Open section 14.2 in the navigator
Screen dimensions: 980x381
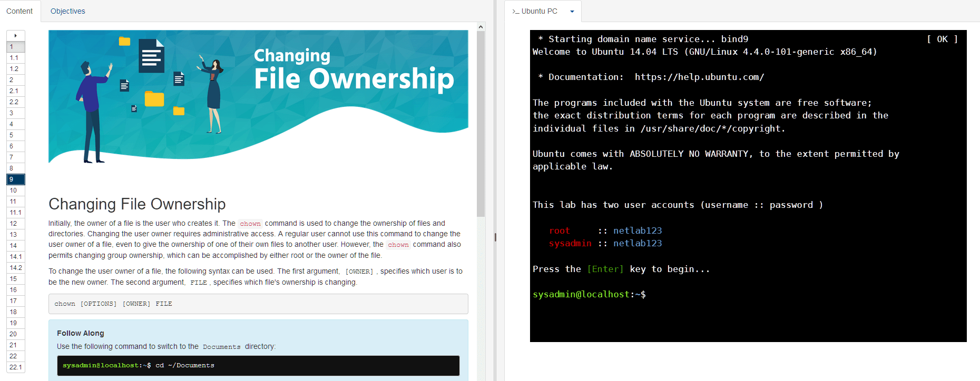pos(16,268)
